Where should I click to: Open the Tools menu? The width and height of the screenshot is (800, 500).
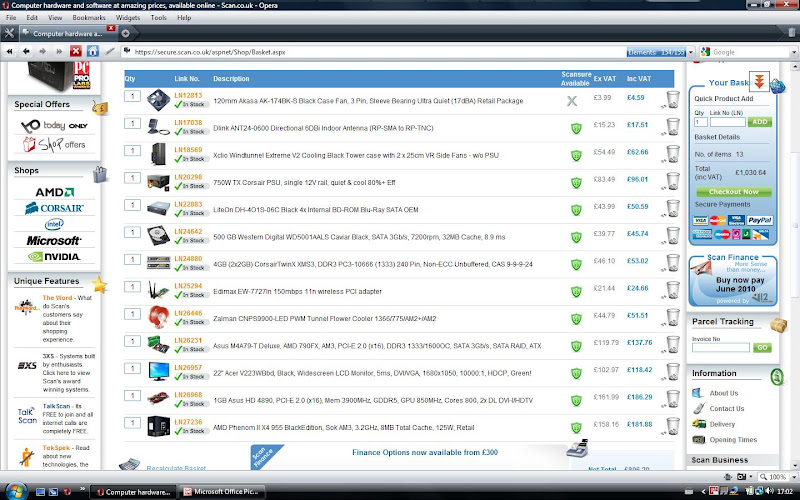pyautogui.click(x=159, y=17)
